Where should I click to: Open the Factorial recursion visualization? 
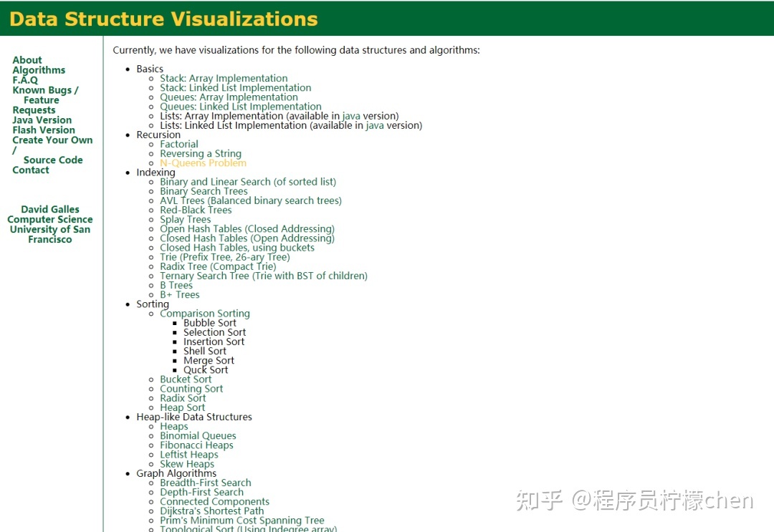(x=178, y=144)
